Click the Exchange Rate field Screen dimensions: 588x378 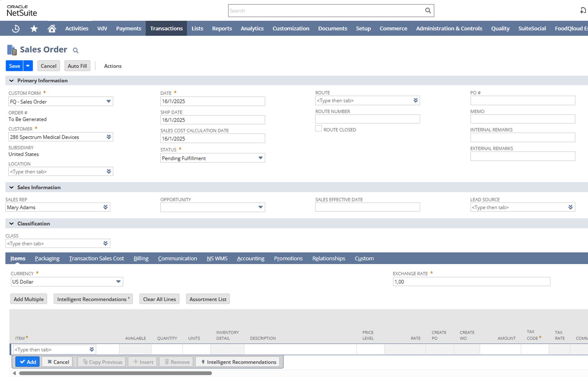(x=472, y=282)
